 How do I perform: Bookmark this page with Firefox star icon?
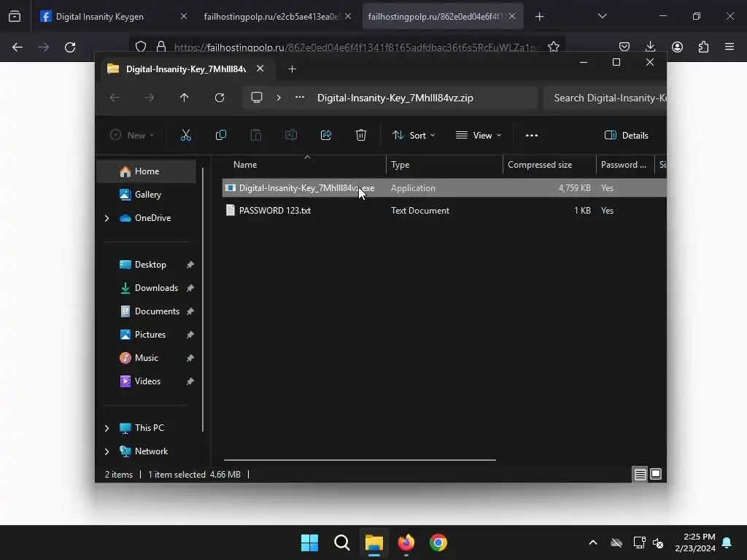(553, 47)
